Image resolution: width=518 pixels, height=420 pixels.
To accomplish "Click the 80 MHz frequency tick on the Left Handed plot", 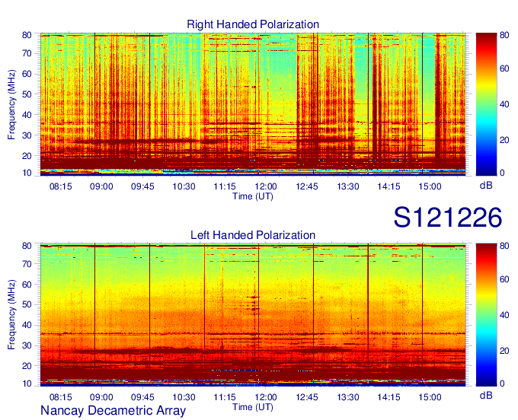I will [27, 246].
